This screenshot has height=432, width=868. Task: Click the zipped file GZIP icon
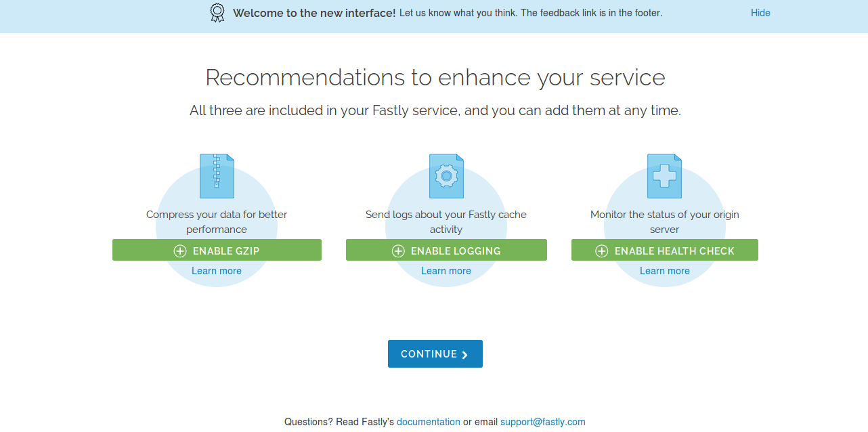(217, 175)
